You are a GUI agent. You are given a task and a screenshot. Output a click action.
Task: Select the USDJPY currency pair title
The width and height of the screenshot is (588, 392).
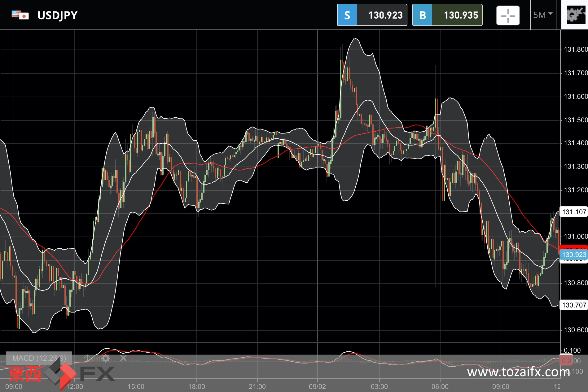coord(57,15)
